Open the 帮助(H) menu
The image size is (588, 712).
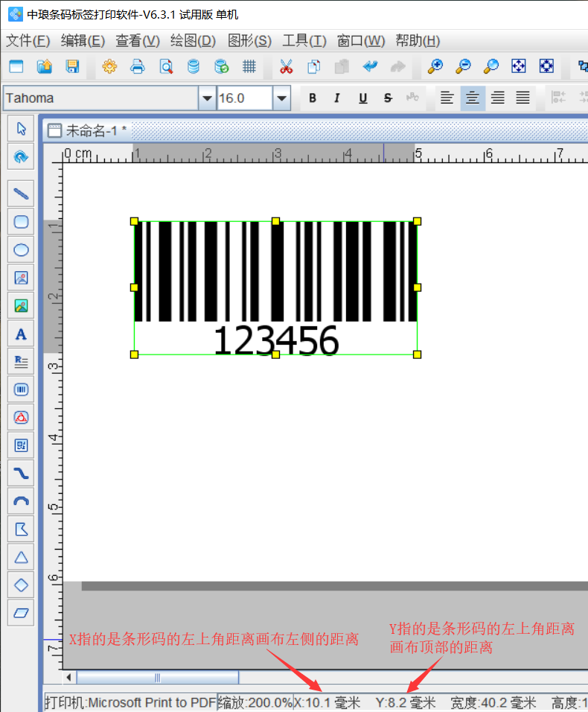tap(418, 41)
